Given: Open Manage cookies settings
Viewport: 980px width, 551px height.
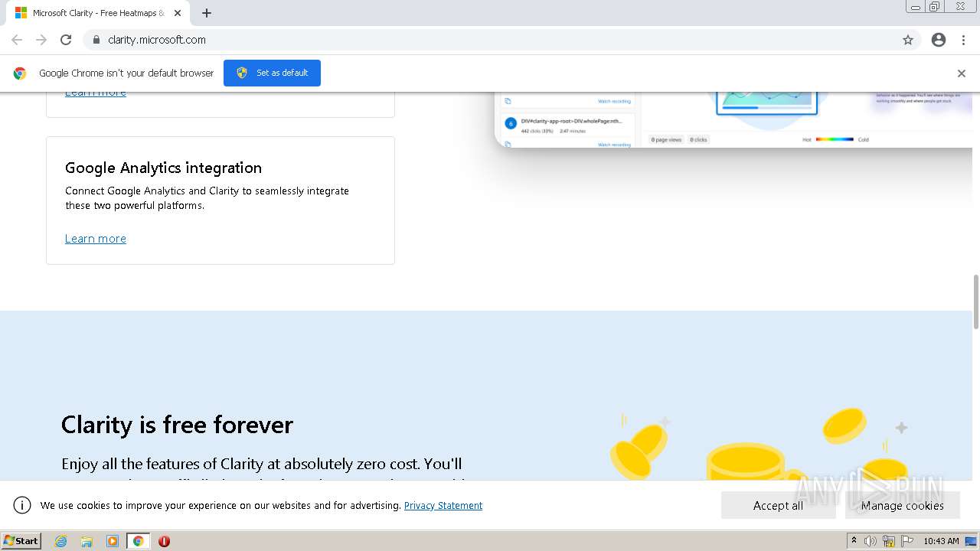Looking at the screenshot, I should pos(902,505).
